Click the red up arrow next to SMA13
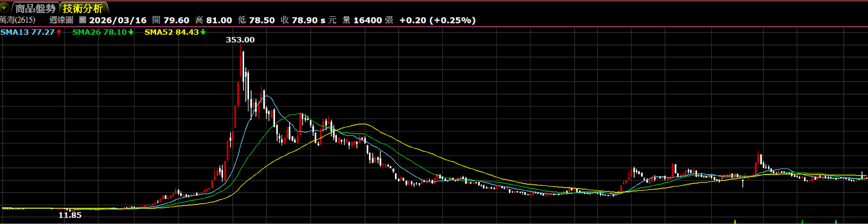The height and width of the screenshot is (224, 868). pos(59,32)
